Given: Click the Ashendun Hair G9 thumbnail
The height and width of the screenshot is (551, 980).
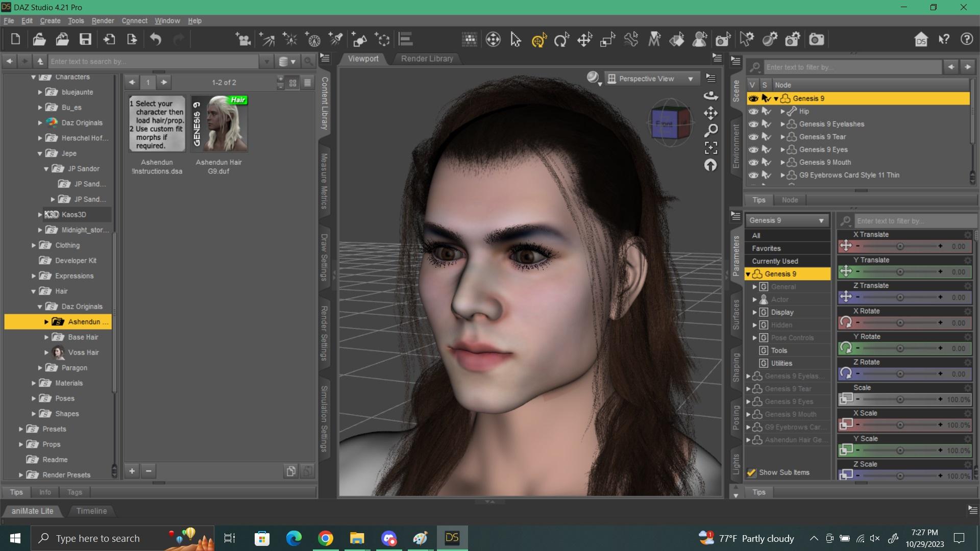Looking at the screenshot, I should tap(219, 123).
